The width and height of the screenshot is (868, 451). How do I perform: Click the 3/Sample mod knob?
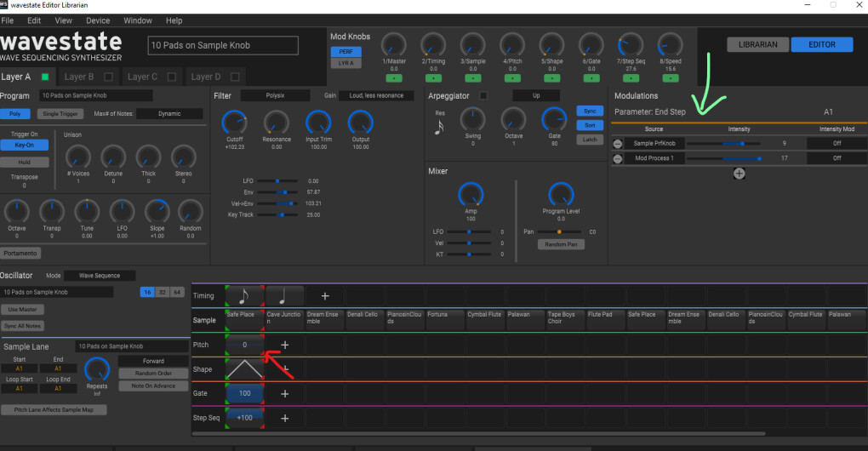pyautogui.click(x=473, y=45)
